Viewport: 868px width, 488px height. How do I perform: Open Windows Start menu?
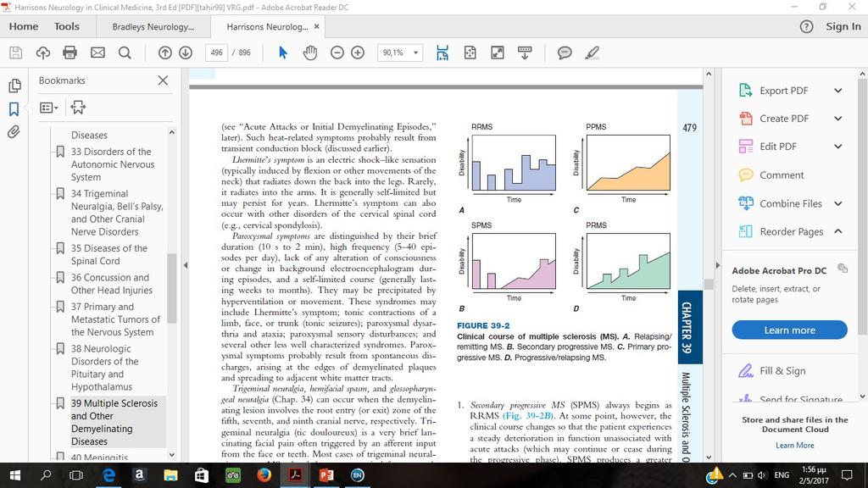click(15, 475)
